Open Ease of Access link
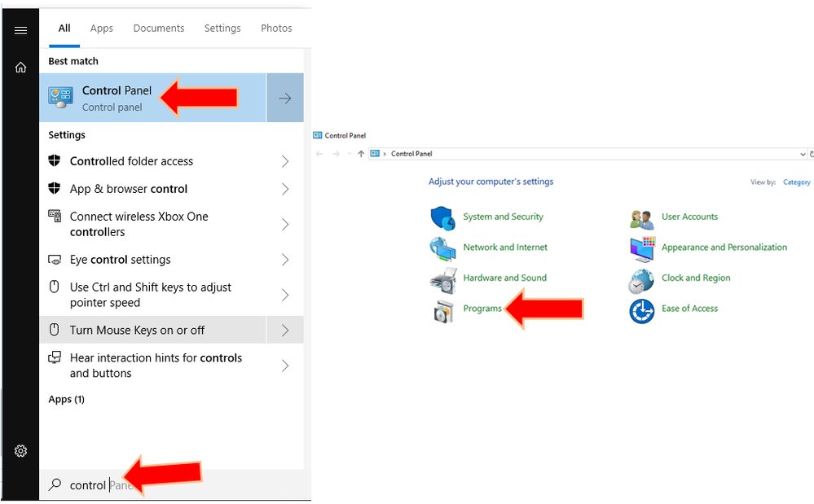 pyautogui.click(x=689, y=309)
